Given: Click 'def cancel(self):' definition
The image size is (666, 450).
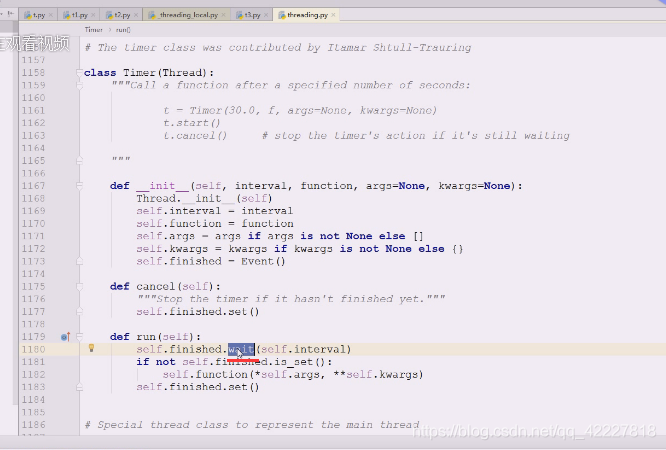Looking at the screenshot, I should 165,286.
